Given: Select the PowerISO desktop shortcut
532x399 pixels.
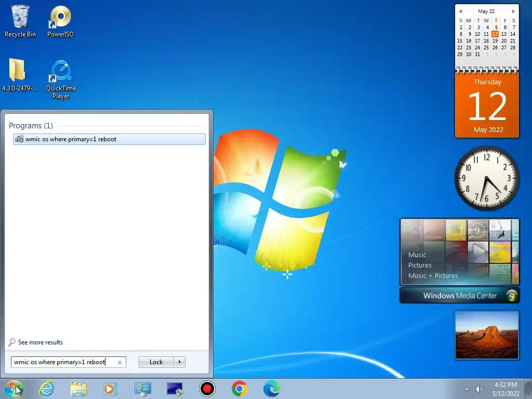Looking at the screenshot, I should pyautogui.click(x=60, y=21).
